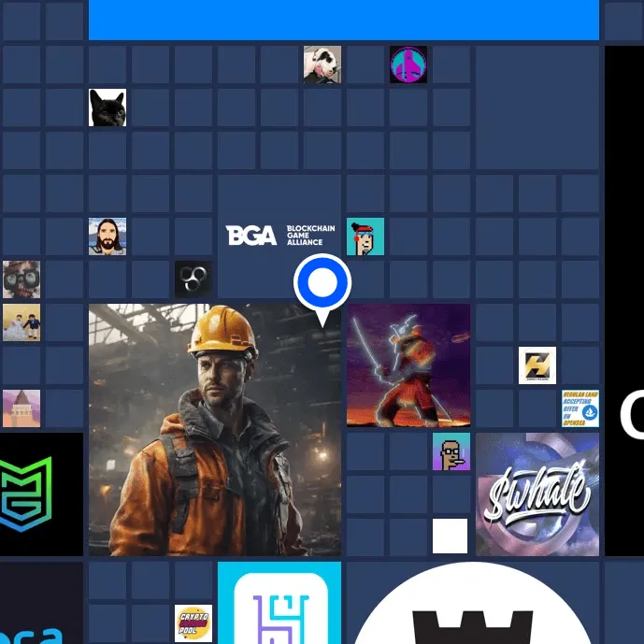Click the black castle crown logo estate
The image size is (644, 644).
pos(473,603)
